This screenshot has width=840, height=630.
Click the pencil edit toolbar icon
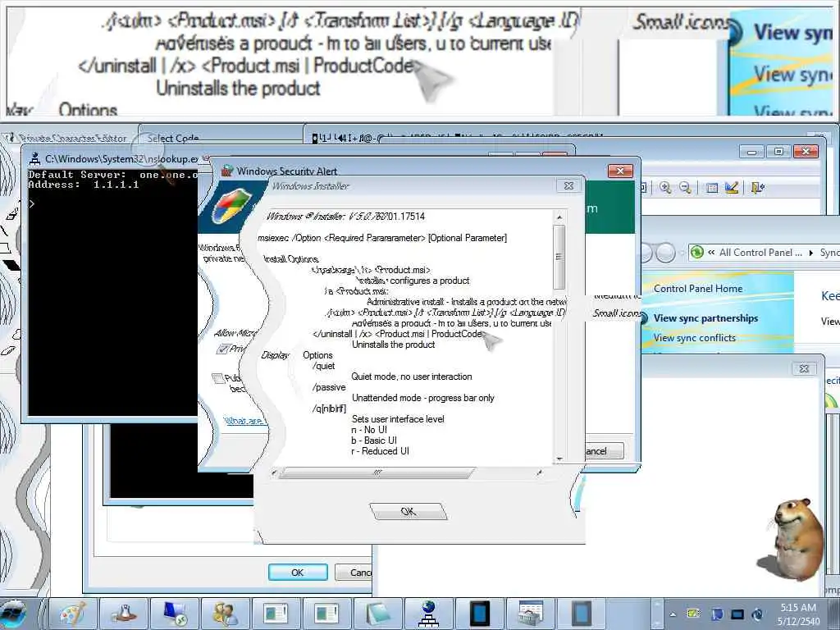[732, 187]
